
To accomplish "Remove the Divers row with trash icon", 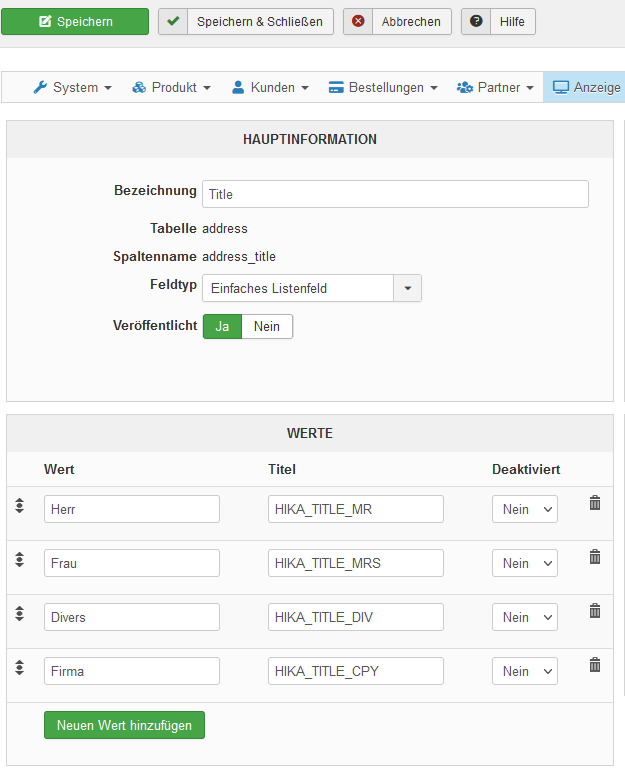I will click(x=595, y=611).
